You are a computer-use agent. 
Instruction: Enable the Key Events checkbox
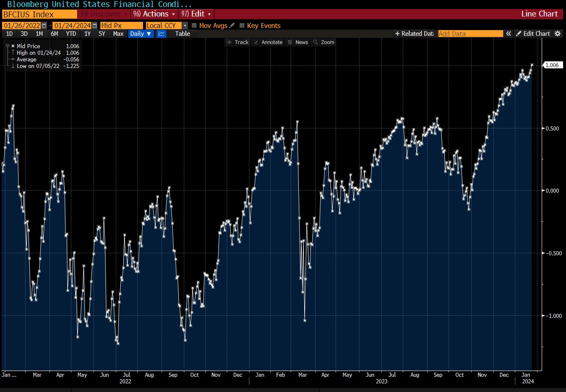click(242, 26)
